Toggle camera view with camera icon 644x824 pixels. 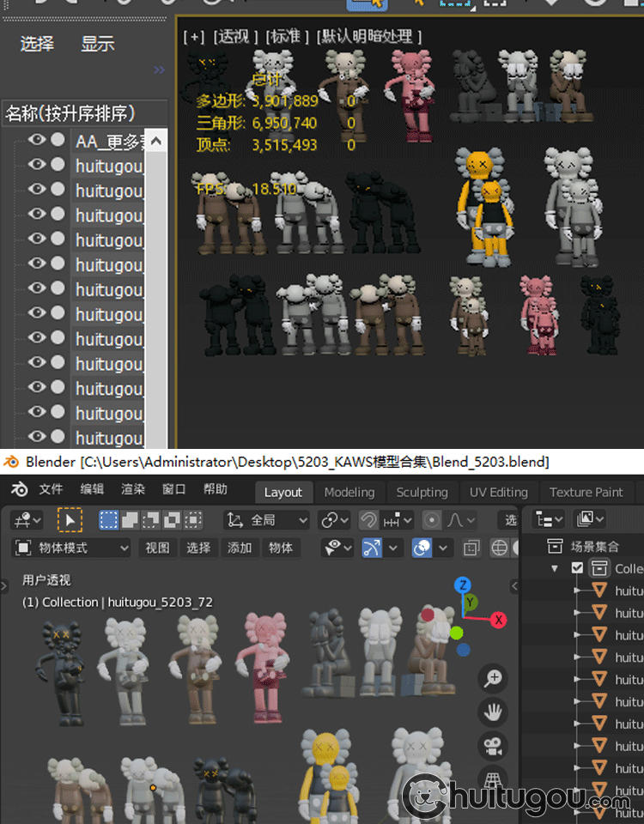[x=494, y=745]
